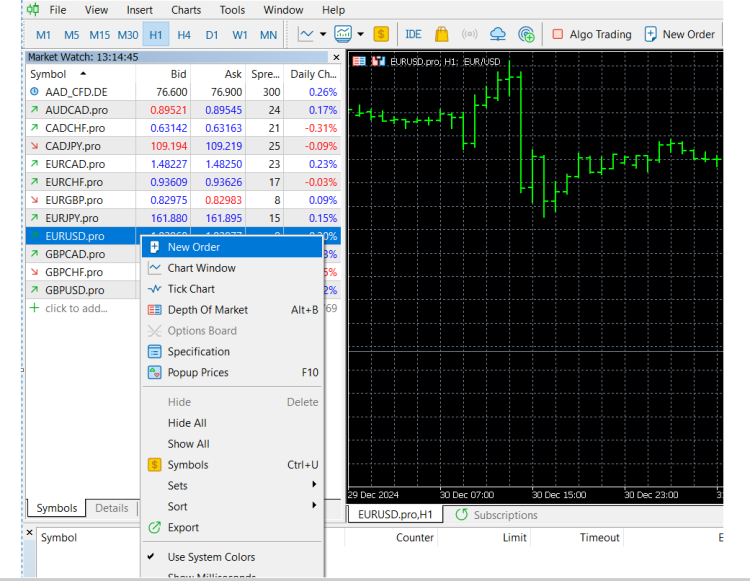Screen dimensions: 750x581
Task: Toggle Use System Colors checkmark
Action: tap(211, 557)
